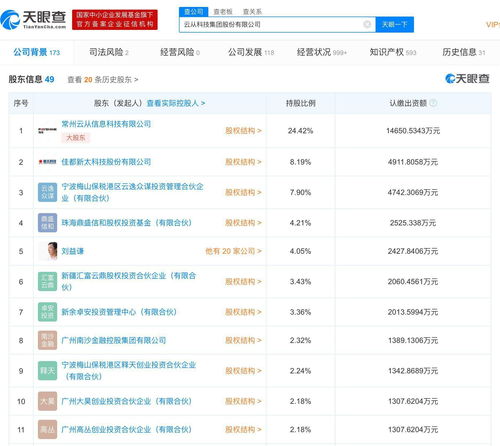
Task: Clear the search box with the X icon
Action: [x=367, y=24]
